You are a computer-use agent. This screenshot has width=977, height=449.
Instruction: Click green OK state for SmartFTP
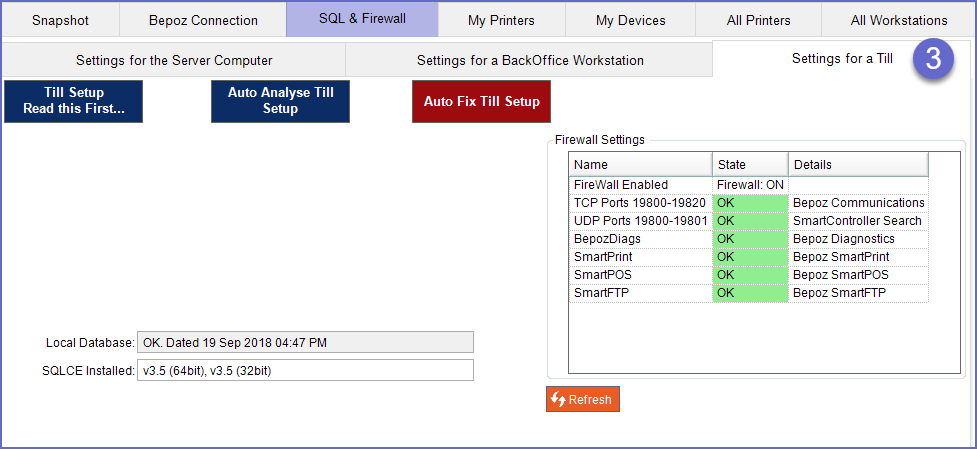(x=750, y=293)
